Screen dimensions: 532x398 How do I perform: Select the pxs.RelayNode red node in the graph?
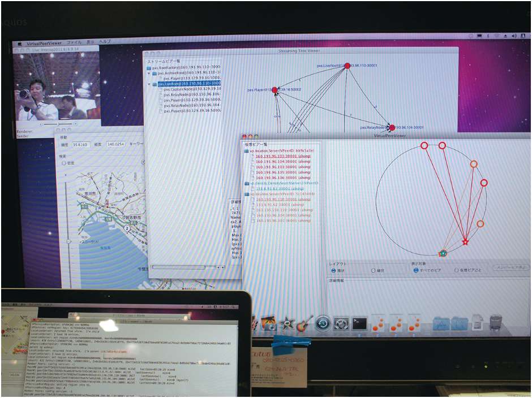[x=392, y=127]
